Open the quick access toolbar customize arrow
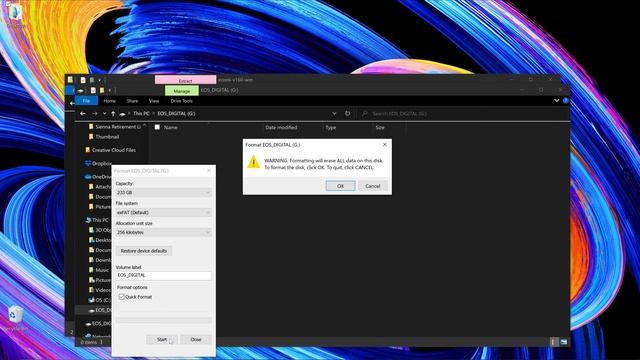 [x=109, y=90]
